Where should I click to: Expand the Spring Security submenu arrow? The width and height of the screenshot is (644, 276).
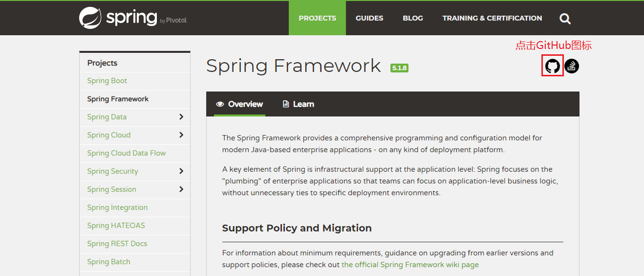tap(181, 171)
